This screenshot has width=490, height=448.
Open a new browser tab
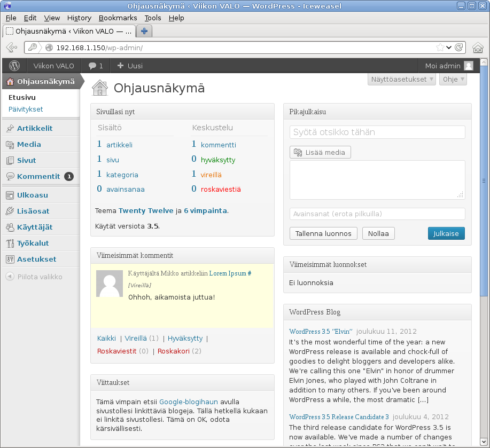click(144, 31)
